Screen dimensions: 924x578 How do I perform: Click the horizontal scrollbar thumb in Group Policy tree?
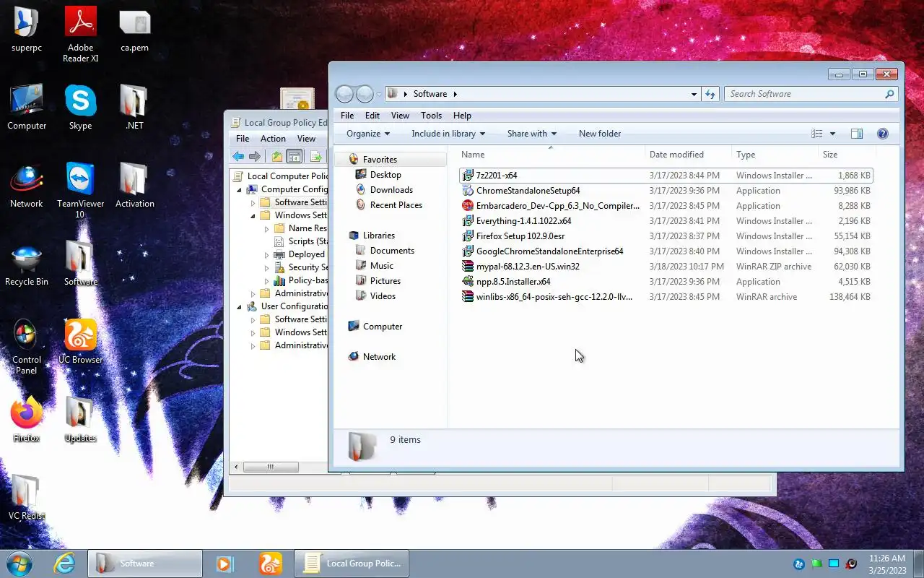[x=271, y=467]
